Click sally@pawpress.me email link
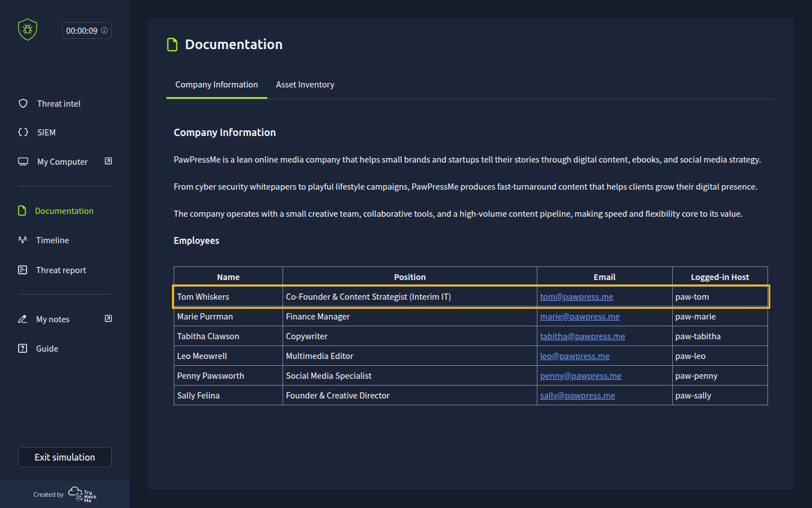This screenshot has height=508, width=812. coord(577,396)
